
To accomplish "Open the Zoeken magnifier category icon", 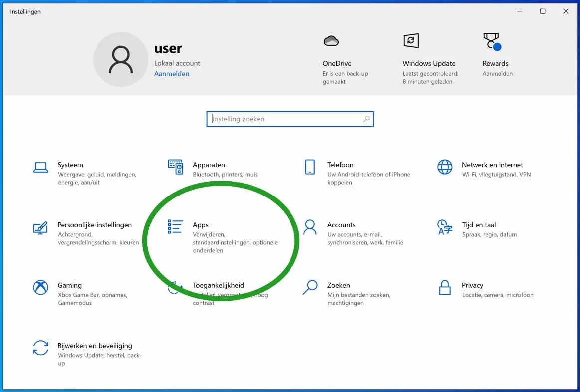I will (x=310, y=287).
